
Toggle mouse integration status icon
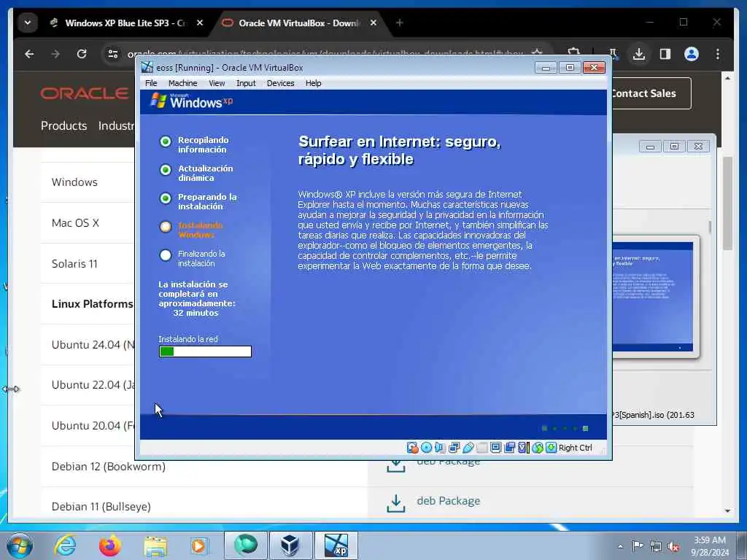[538, 448]
